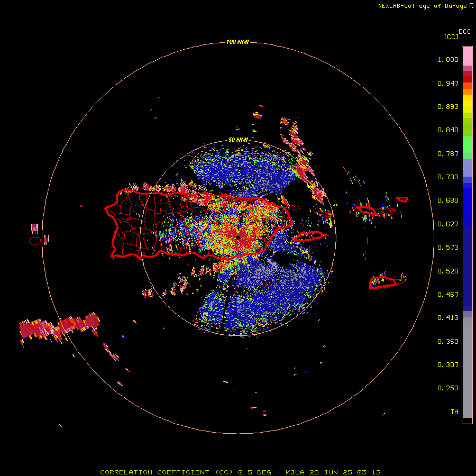Click the 0.893 color scale value
476x476 pixels.
click(448, 106)
